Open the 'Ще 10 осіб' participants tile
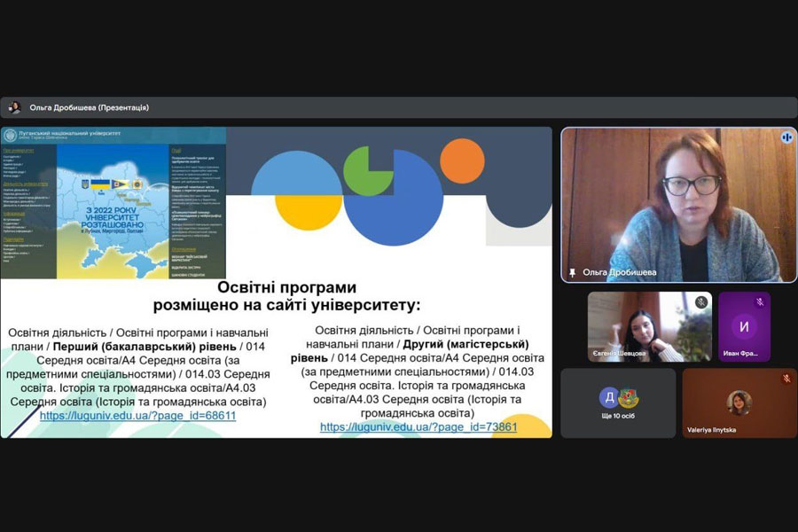This screenshot has width=798, height=532. click(618, 403)
